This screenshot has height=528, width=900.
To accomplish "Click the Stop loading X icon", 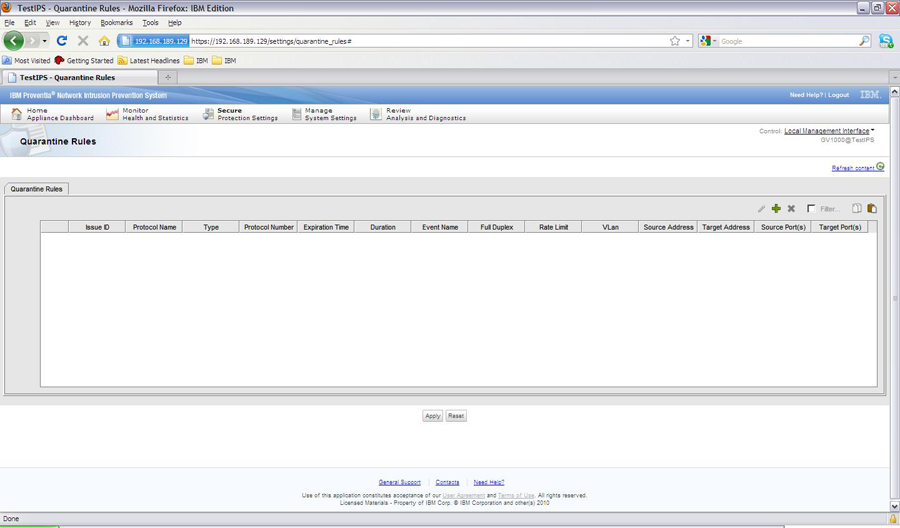I will coord(83,41).
